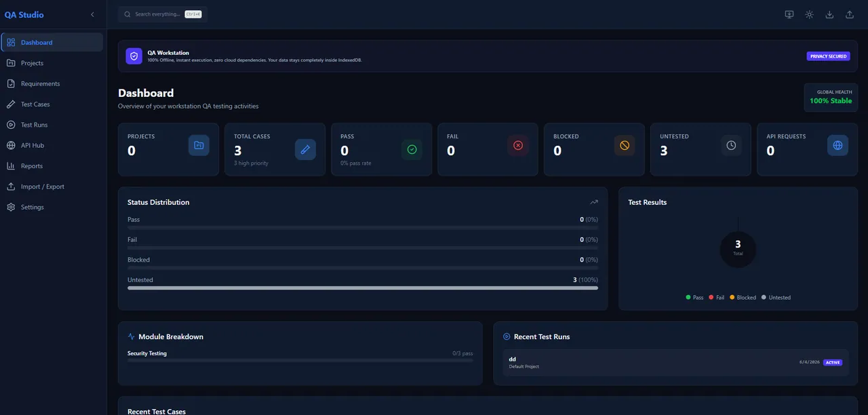Open Reports from the sidebar
This screenshot has width=868, height=415.
(x=52, y=166)
